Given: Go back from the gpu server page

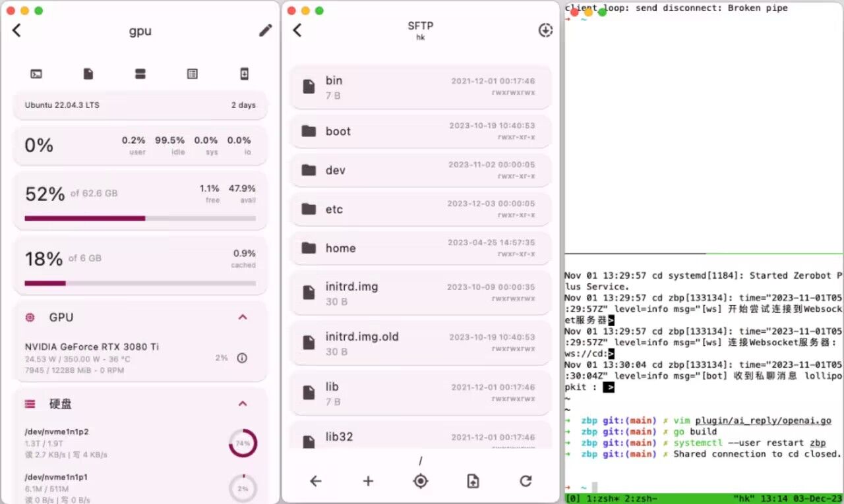Looking at the screenshot, I should 17,30.
